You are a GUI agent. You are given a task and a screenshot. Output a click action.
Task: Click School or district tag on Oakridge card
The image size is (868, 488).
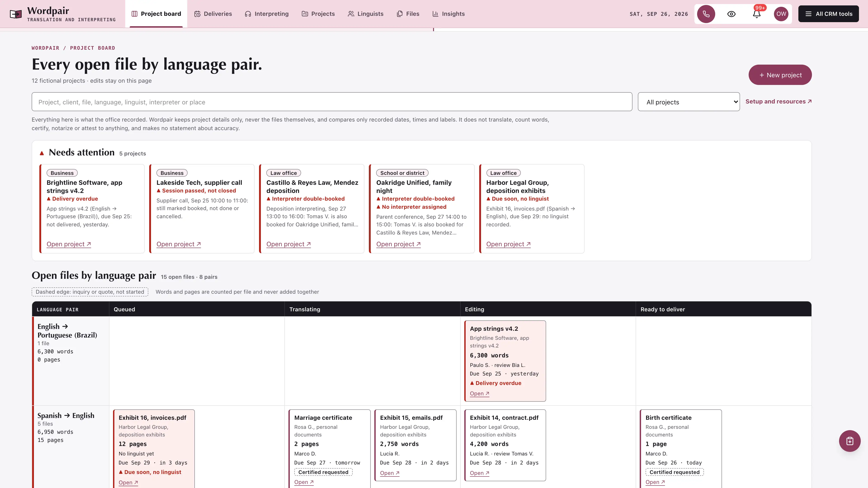pos(402,173)
